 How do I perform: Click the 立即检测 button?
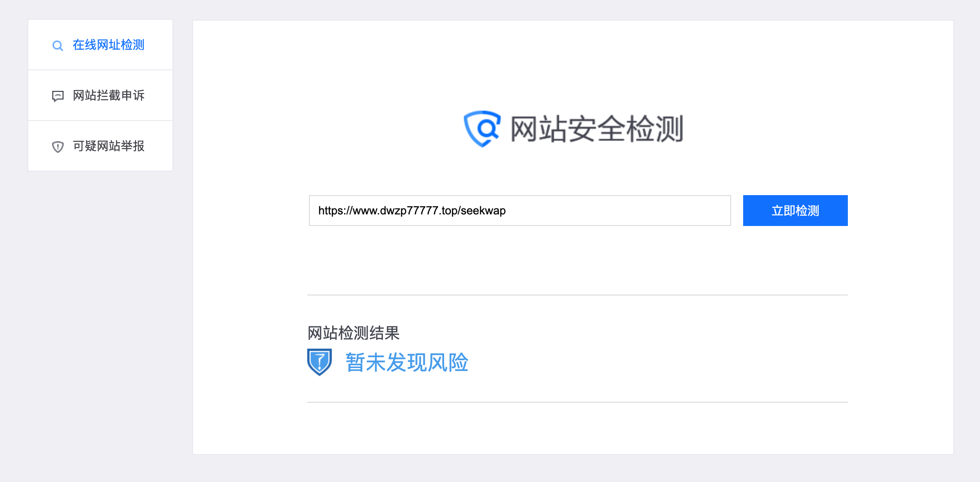(x=795, y=211)
